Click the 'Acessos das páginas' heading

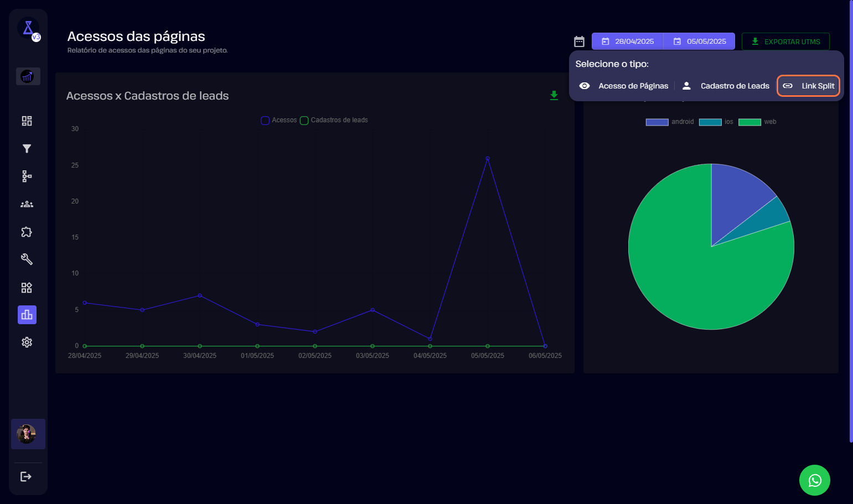point(136,37)
